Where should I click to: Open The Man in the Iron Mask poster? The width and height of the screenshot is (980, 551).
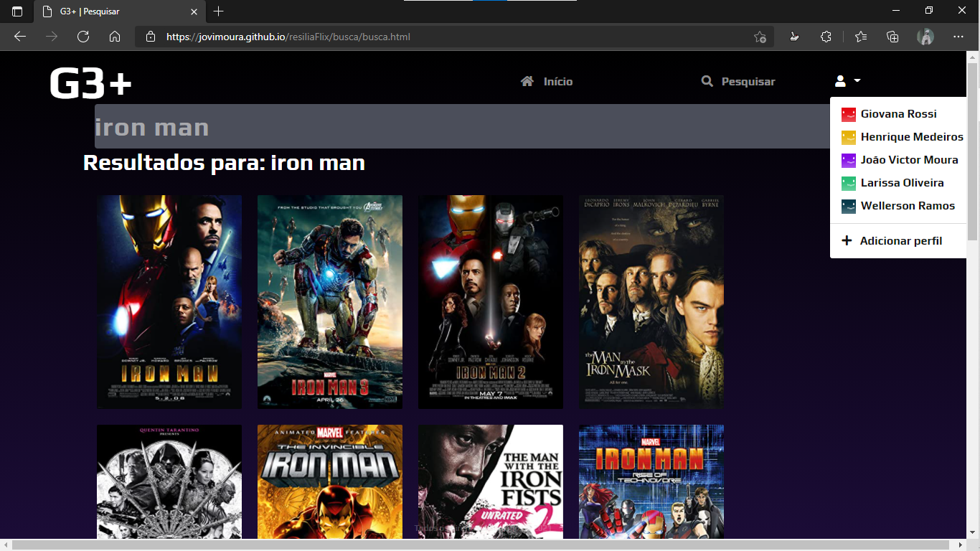click(651, 302)
